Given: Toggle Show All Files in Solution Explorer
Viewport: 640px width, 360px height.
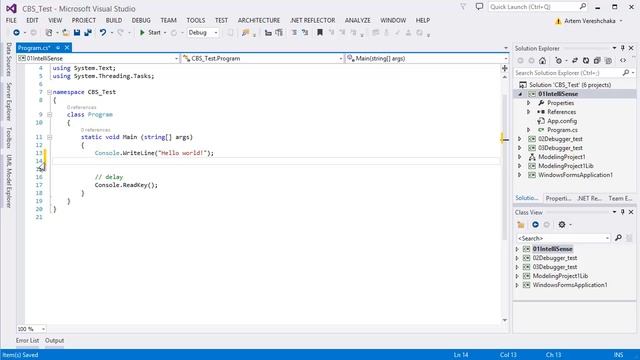Looking at the screenshot, I should tap(608, 60).
